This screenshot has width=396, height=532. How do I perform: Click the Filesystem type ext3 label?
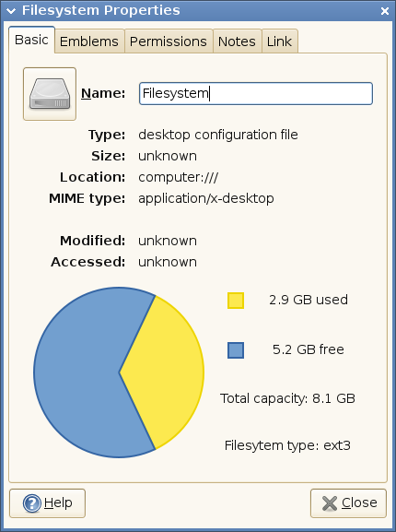point(287,445)
